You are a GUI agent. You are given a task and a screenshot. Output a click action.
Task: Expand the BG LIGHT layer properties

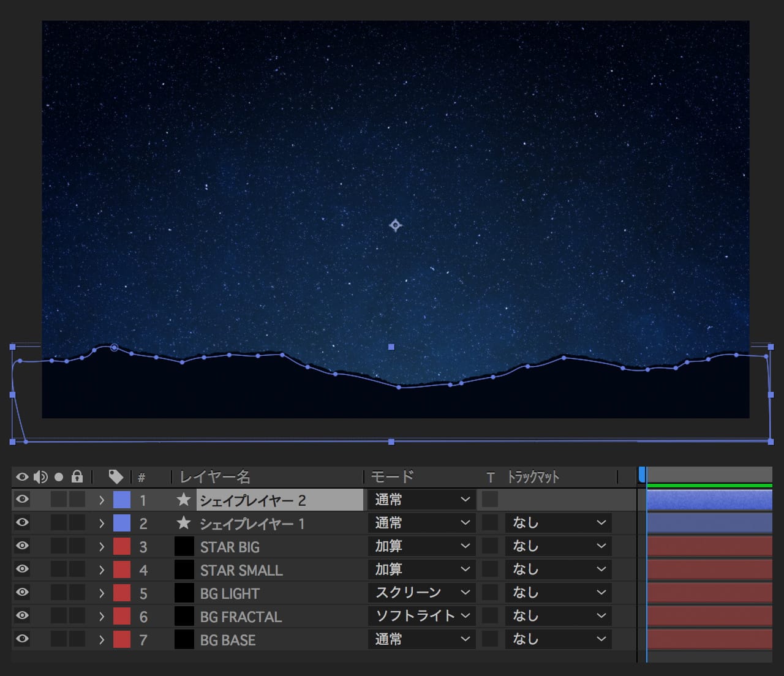(x=102, y=593)
